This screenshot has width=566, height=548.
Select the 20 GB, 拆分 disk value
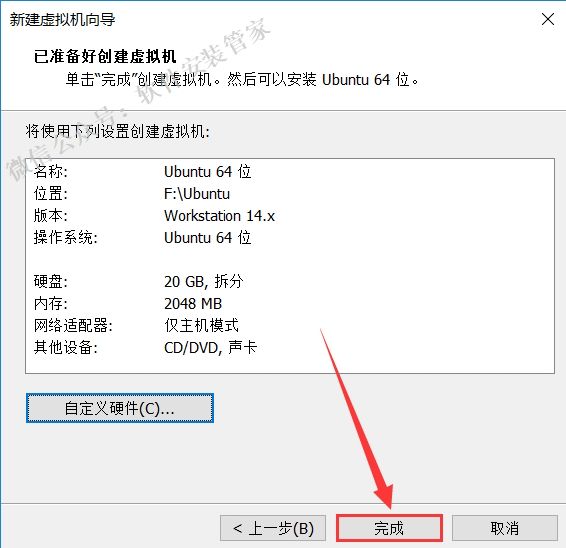(x=204, y=282)
